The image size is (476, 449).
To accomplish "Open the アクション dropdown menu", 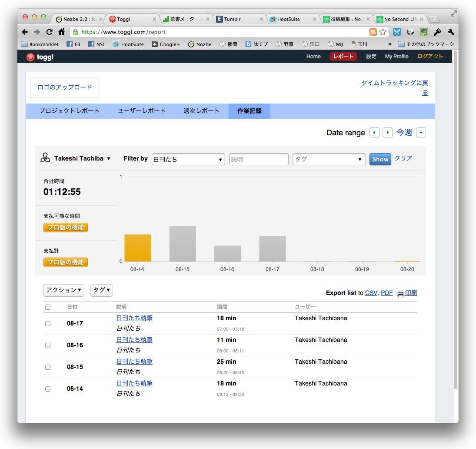I will [x=64, y=290].
